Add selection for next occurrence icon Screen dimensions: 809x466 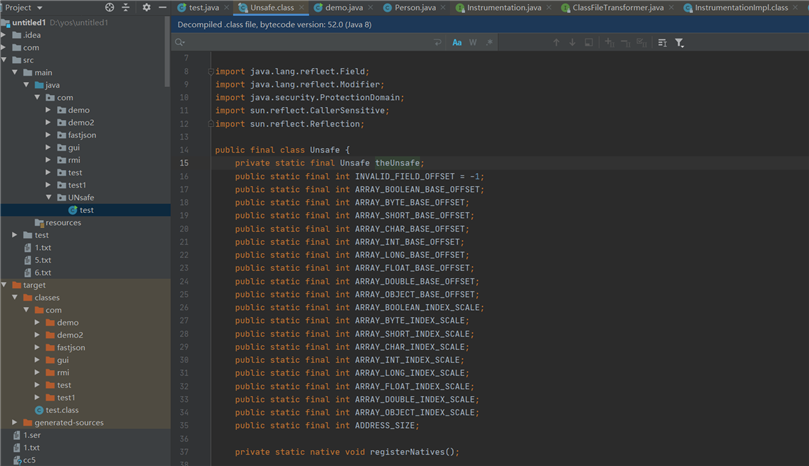(609, 42)
